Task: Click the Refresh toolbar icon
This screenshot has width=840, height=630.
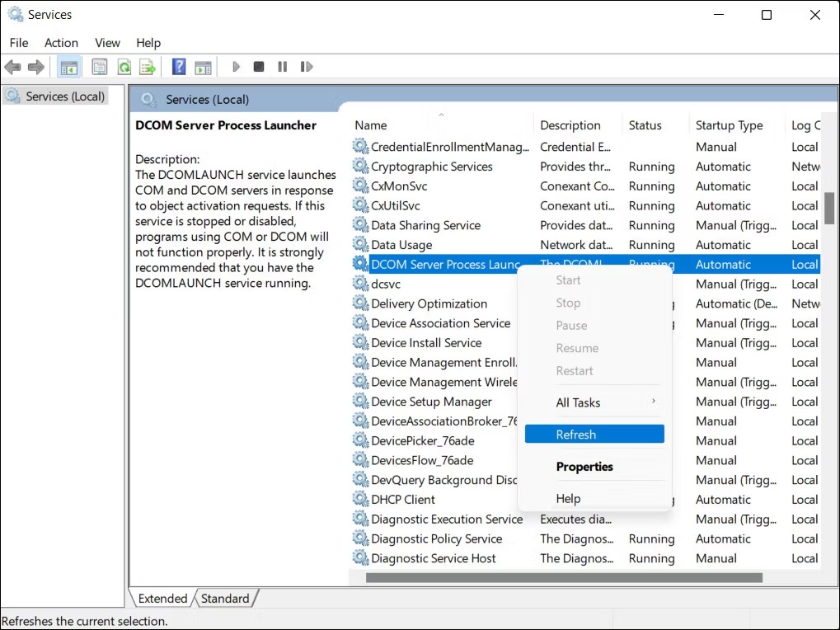Action: tap(124, 67)
